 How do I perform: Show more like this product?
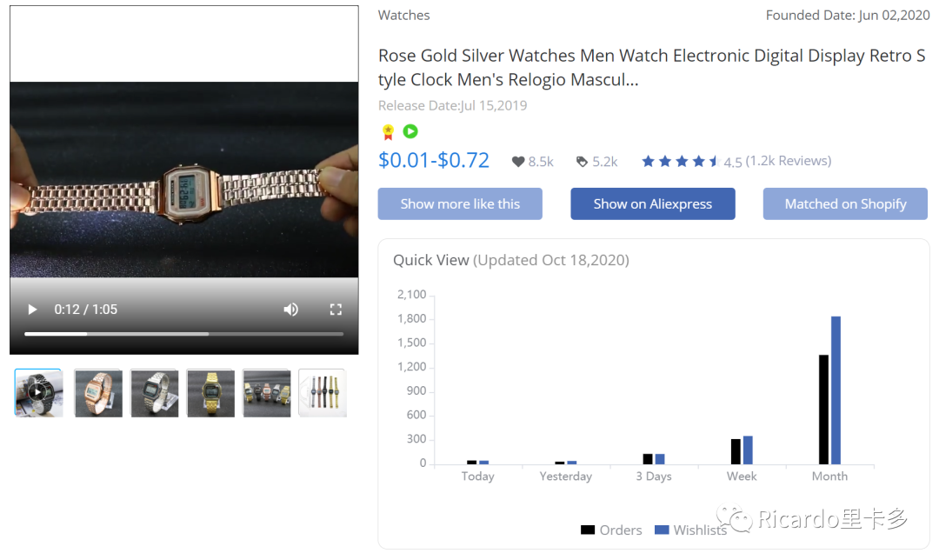(460, 203)
